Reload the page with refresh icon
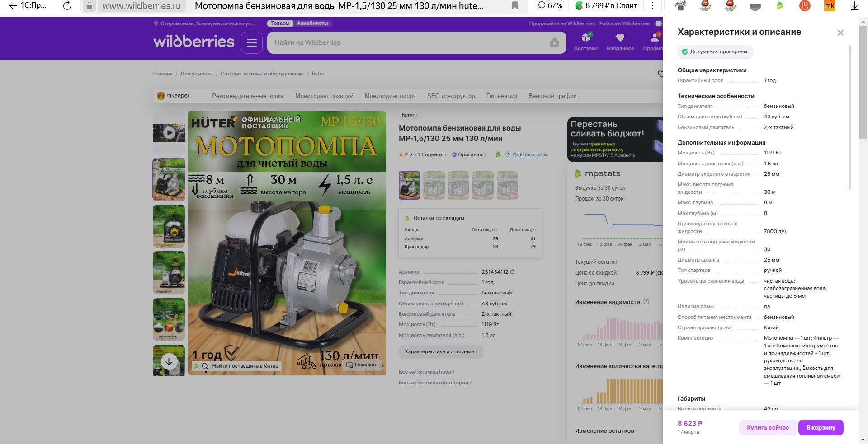This screenshot has width=868, height=444. coord(67,5)
